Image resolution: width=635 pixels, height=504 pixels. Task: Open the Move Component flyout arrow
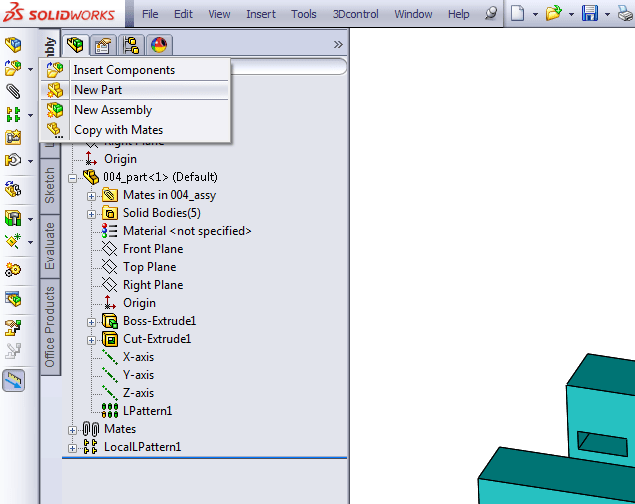tap(30, 161)
